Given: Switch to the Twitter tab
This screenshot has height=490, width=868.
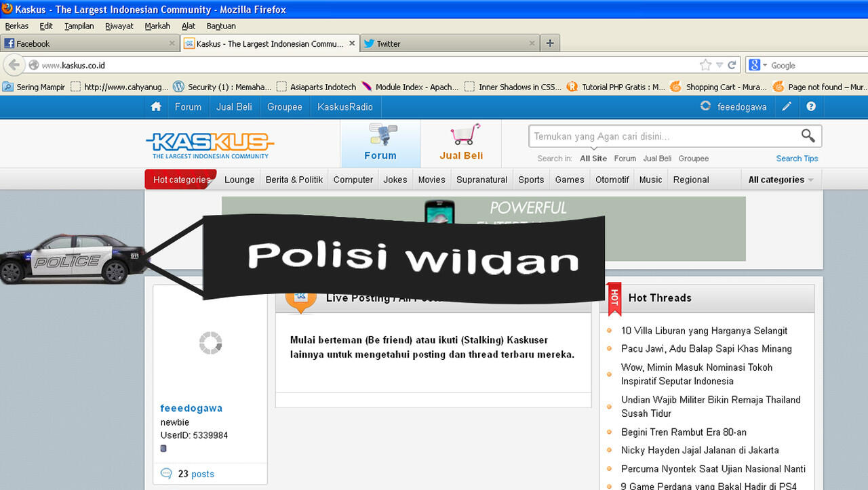Looking at the screenshot, I should [449, 43].
